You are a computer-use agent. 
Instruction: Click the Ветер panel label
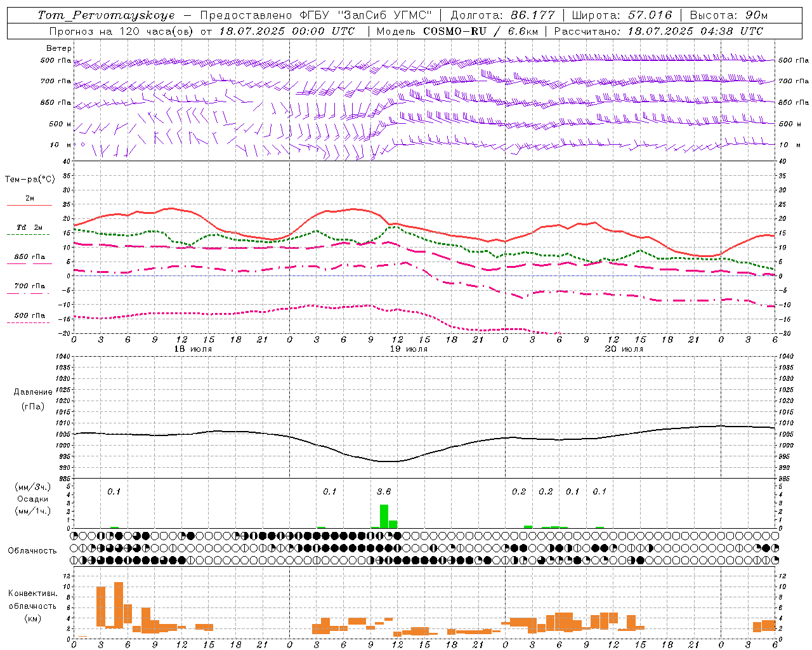tap(58, 48)
